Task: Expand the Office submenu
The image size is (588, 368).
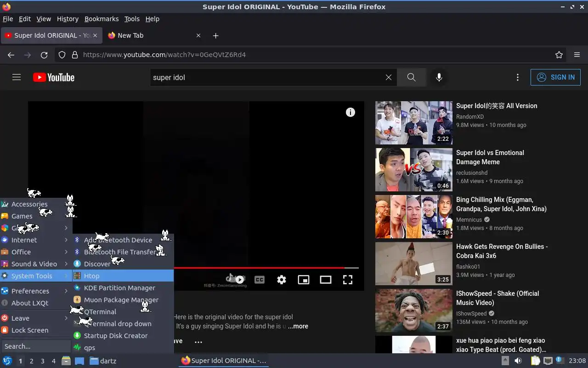Action: [x=36, y=252]
